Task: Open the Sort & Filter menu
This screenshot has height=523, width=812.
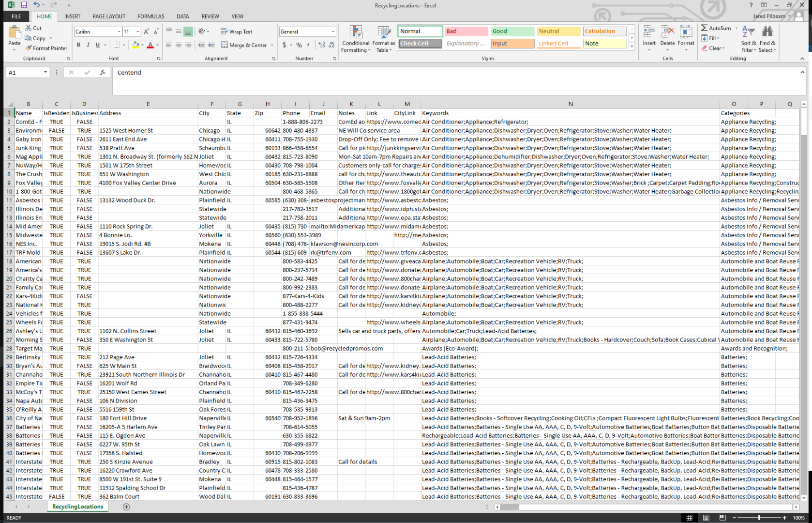Action: [x=749, y=39]
